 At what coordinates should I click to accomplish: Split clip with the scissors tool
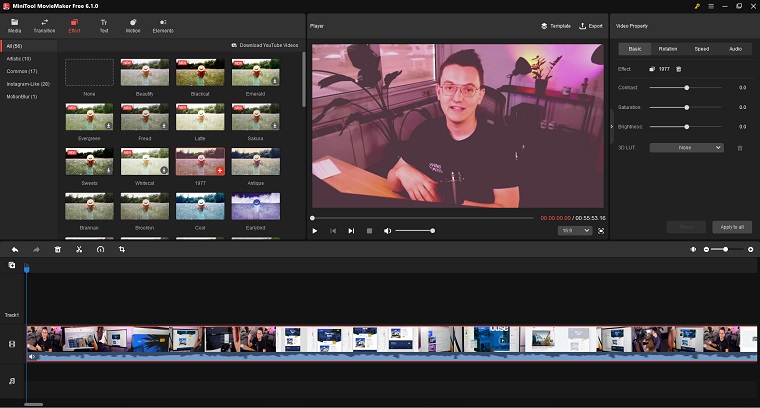[x=79, y=249]
